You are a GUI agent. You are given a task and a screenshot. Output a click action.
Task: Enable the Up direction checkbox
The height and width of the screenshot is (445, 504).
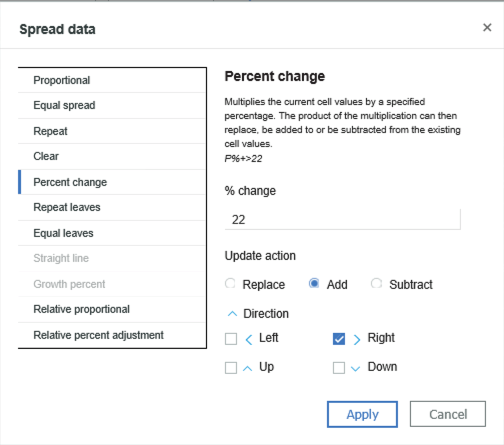(x=231, y=368)
